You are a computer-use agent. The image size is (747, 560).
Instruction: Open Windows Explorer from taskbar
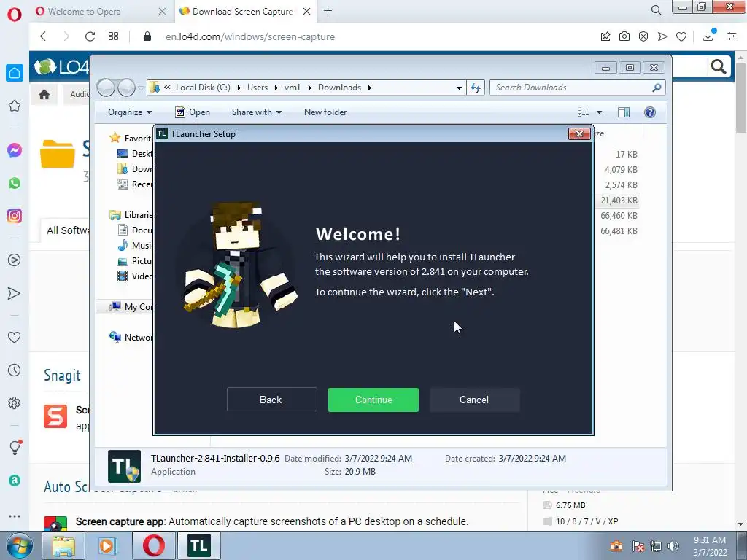pos(63,545)
